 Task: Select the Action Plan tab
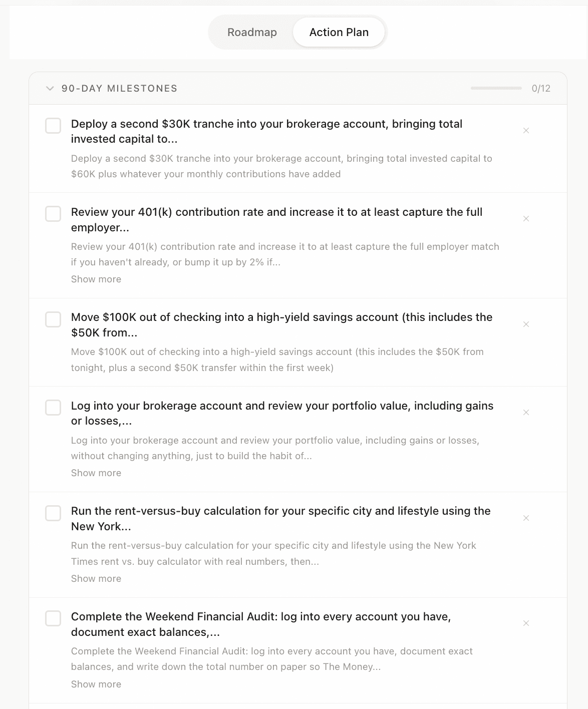[339, 33]
